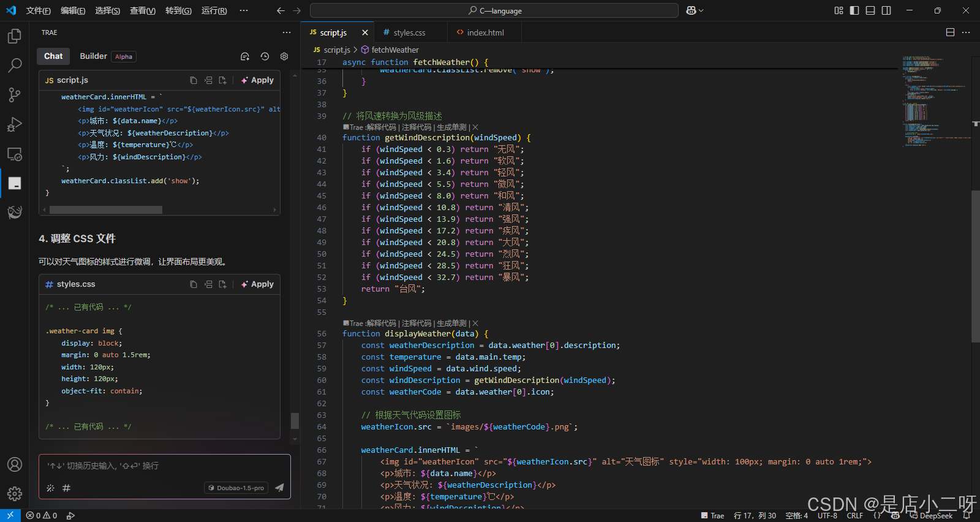This screenshot has height=522, width=980.
Task: Start a new chat in Trae panel
Action: click(245, 56)
